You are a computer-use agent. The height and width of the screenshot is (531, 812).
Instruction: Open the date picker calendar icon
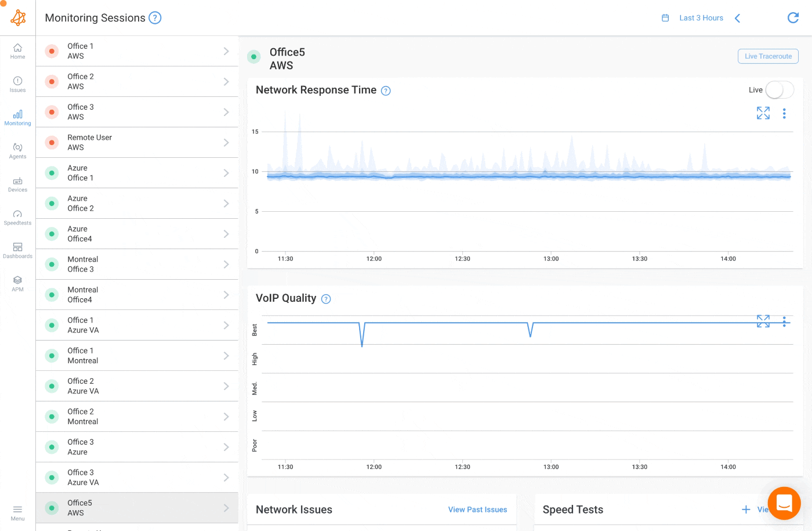[665, 18]
